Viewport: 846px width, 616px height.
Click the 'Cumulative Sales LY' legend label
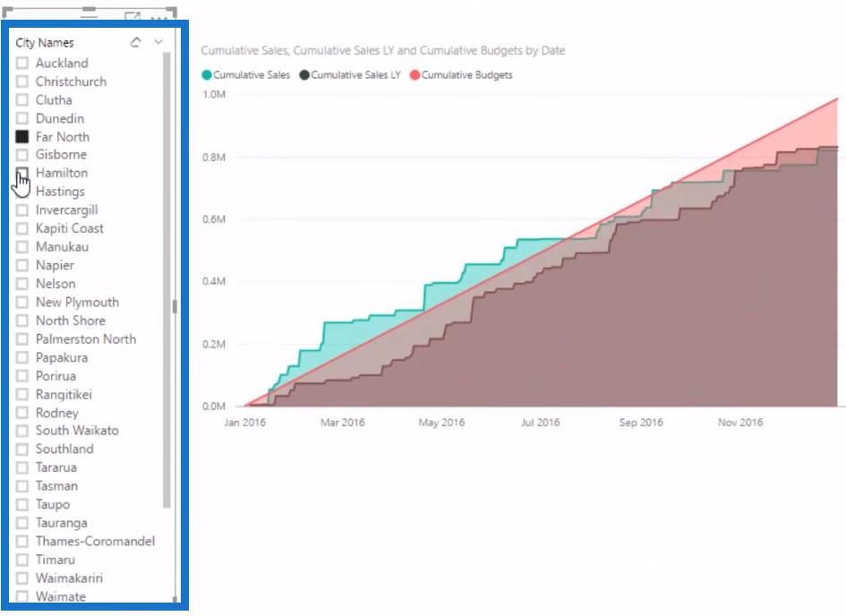(355, 75)
